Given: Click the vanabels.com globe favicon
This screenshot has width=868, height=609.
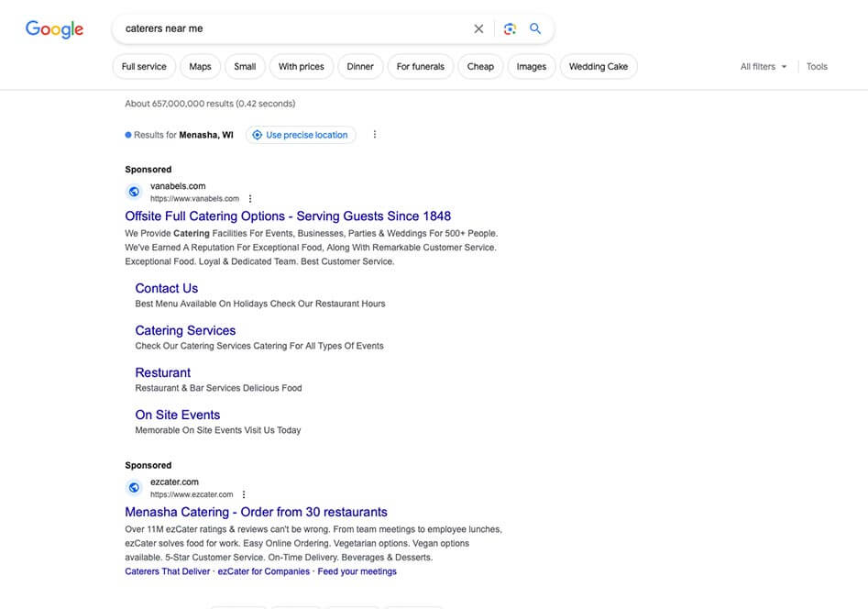Looking at the screenshot, I should tap(134, 192).
